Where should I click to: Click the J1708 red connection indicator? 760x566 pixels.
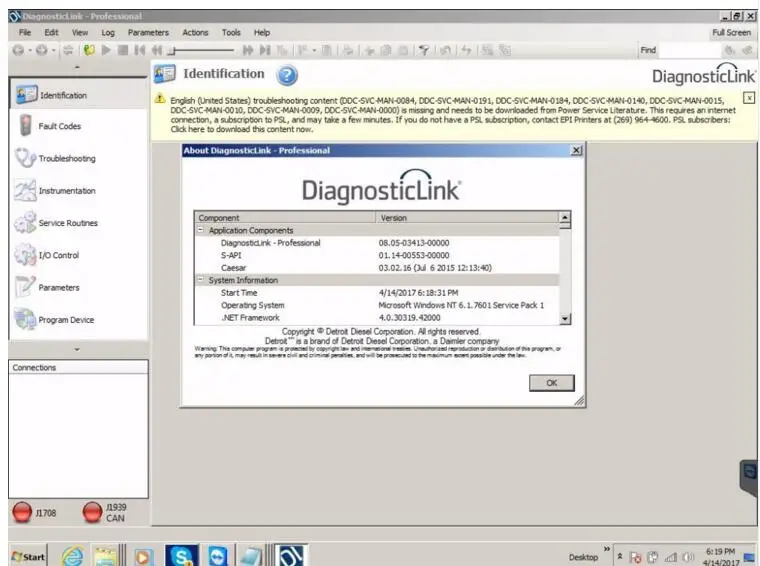[22, 513]
